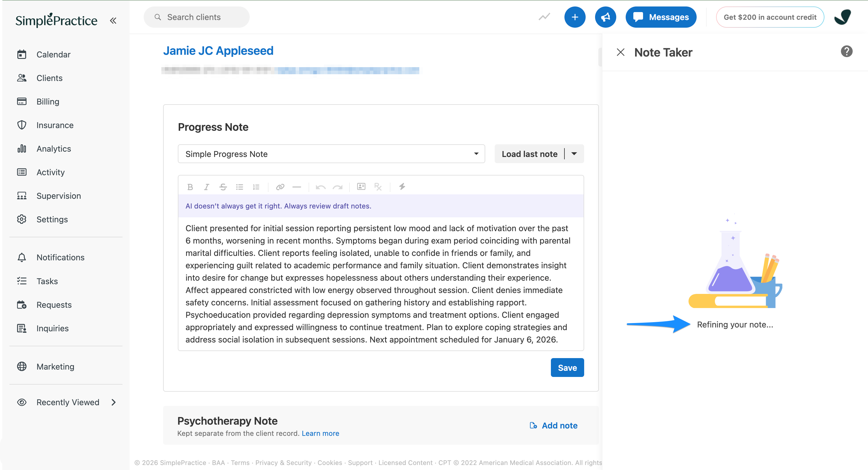Viewport: 868px width, 470px height.
Task: Apply italic formatting in the editor
Action: click(207, 187)
